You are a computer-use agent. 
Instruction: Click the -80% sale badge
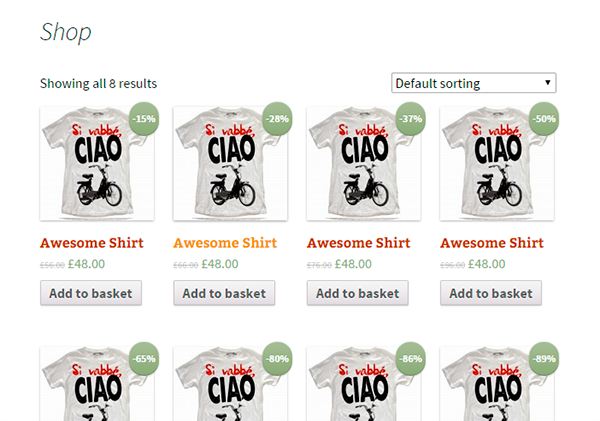coord(277,358)
